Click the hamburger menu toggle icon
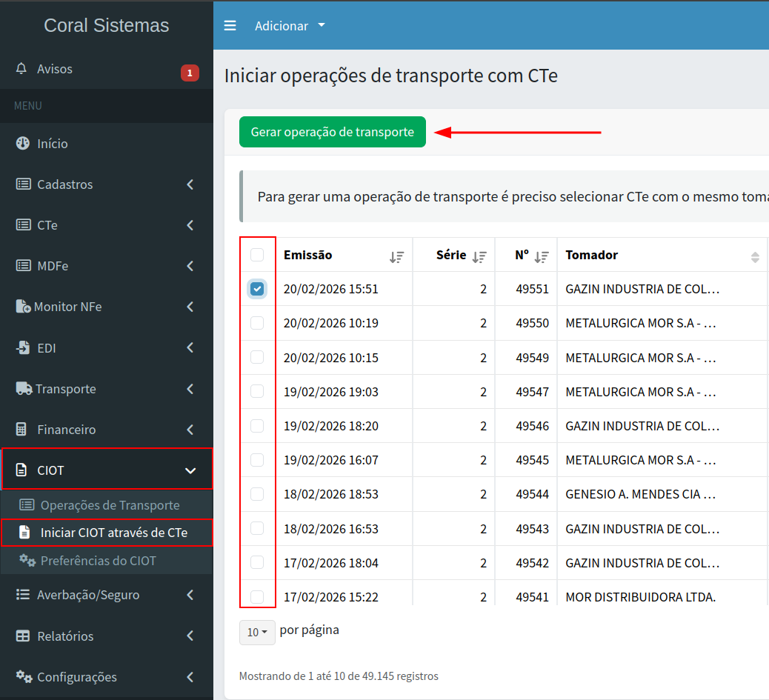The image size is (769, 700). [x=230, y=26]
